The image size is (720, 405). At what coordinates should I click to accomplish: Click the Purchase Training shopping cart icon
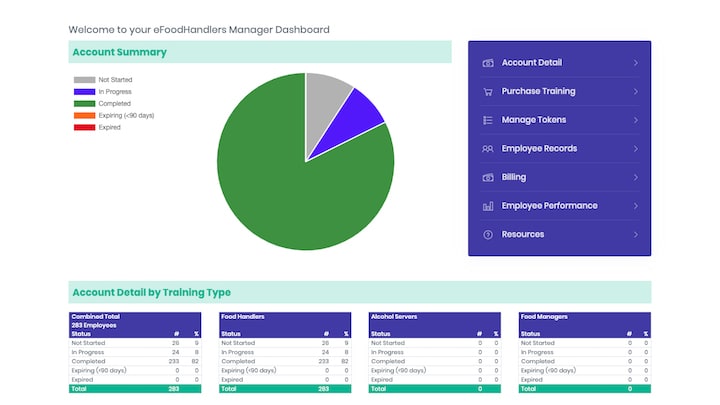488,92
